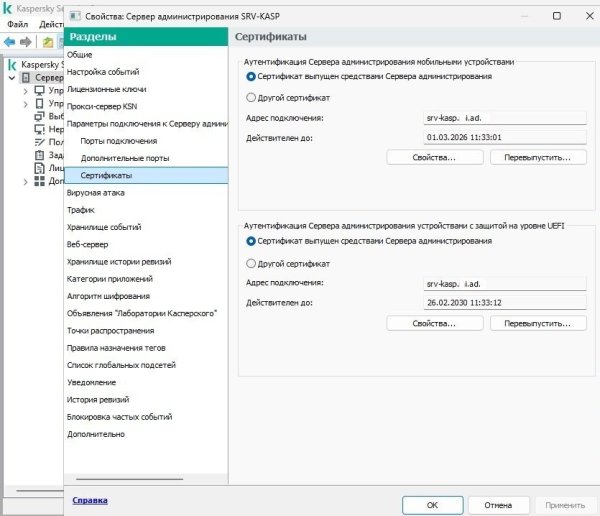This screenshot has width=600, height=516.
Task: Expand the first Упр tree node
Action: [x=25, y=91]
